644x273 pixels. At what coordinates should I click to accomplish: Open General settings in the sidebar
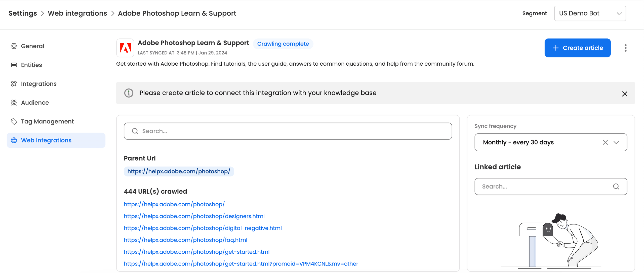tap(32, 46)
